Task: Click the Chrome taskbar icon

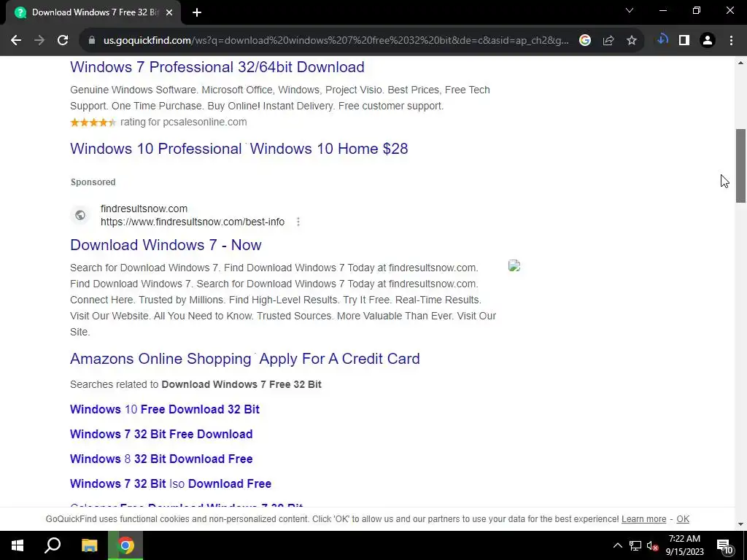Action: click(x=125, y=545)
